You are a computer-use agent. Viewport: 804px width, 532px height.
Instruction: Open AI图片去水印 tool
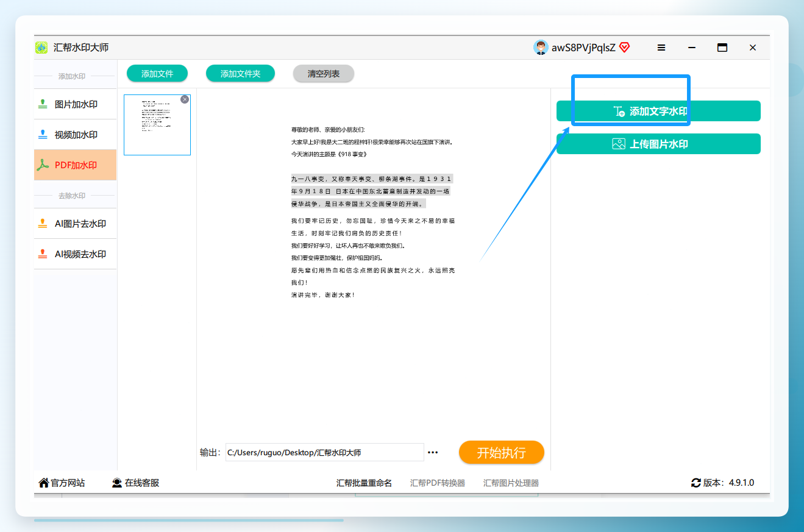(x=75, y=224)
